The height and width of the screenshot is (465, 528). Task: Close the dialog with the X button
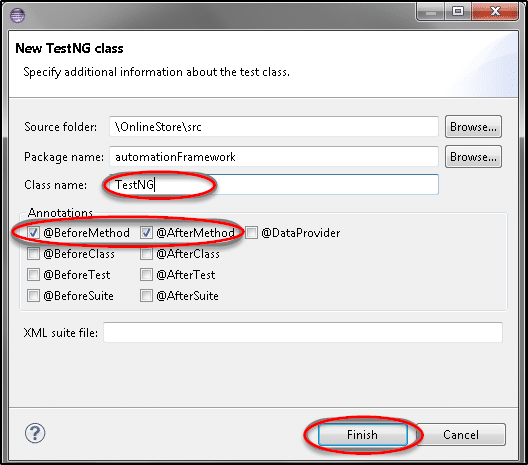[495, 12]
